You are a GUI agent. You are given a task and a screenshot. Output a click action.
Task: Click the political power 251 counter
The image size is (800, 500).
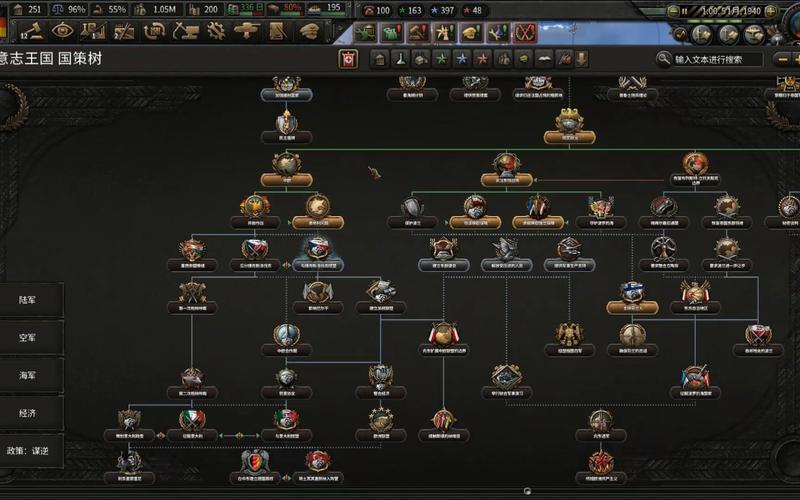(29, 9)
